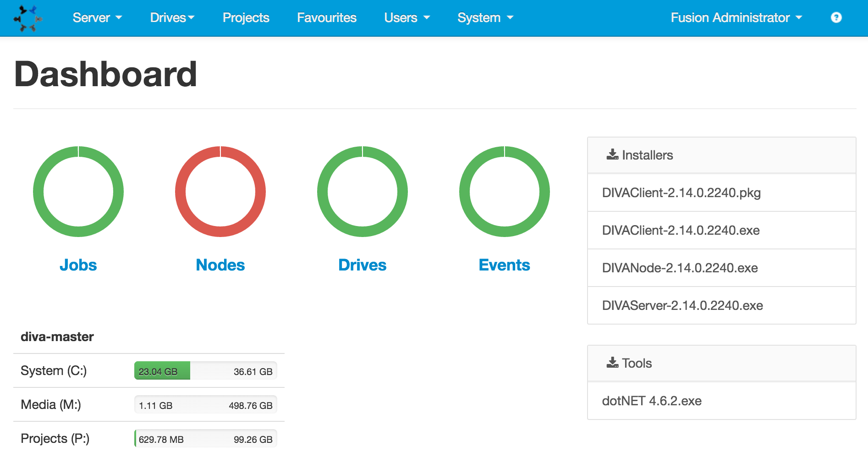Download DIVAClient-2.14.0.2240.pkg installer
868x458 pixels.
(722, 193)
